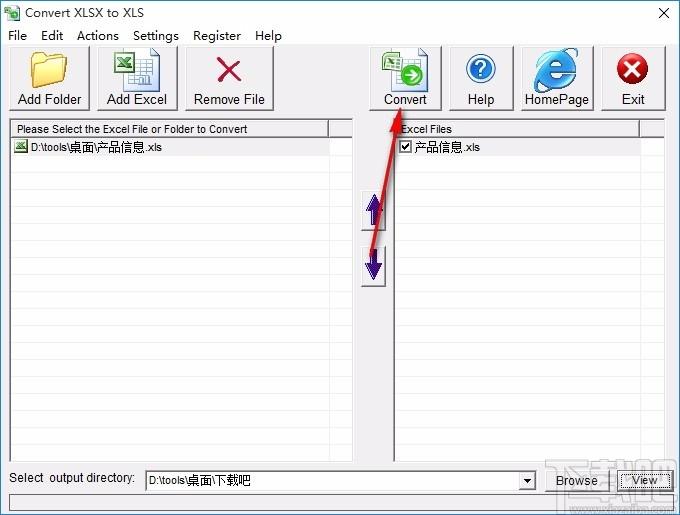Open the Settings menu
The image size is (680, 515).
(x=156, y=36)
